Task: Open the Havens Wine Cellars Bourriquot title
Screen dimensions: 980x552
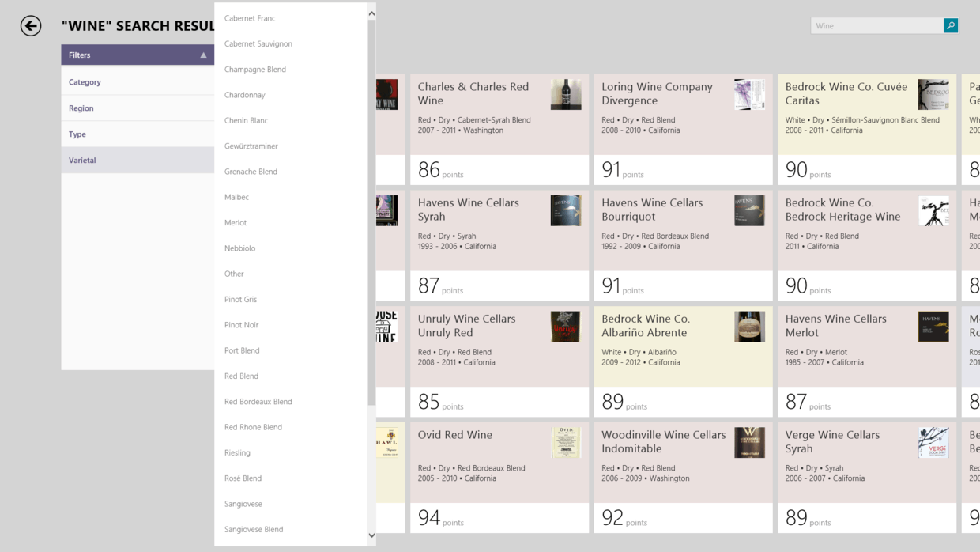Action: 652,210
